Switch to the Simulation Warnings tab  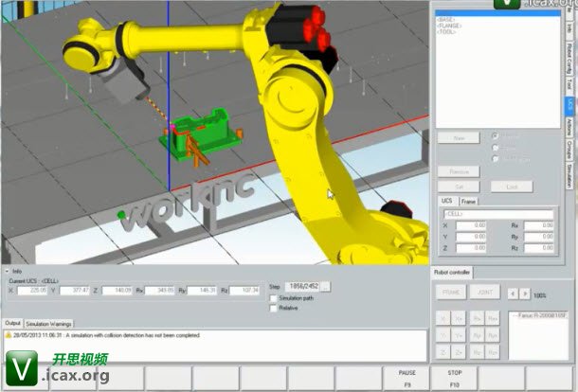48,324
